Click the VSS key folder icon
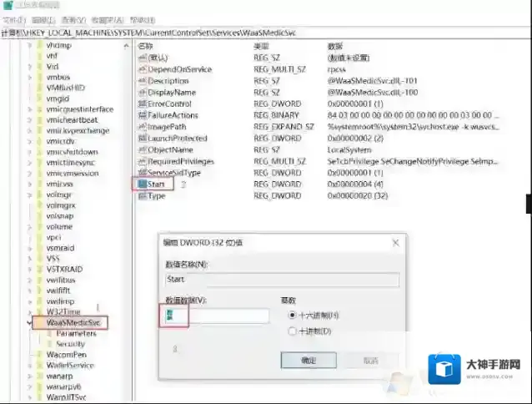Screen dimensions: 532x404 (40, 259)
